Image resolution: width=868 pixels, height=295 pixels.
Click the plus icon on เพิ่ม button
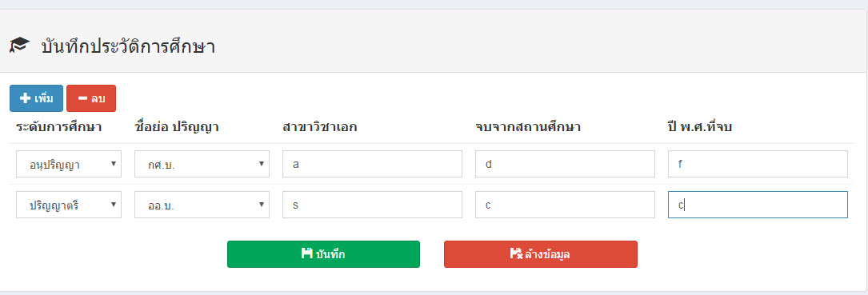[25, 98]
